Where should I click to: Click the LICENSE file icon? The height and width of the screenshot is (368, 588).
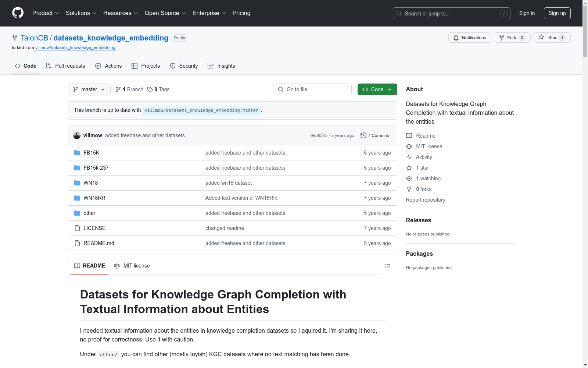pyautogui.click(x=77, y=228)
